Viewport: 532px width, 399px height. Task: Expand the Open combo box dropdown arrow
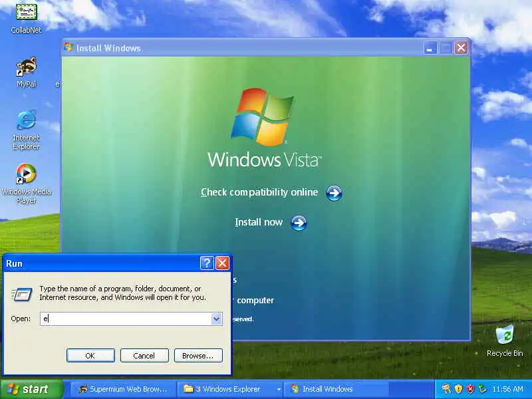click(217, 319)
